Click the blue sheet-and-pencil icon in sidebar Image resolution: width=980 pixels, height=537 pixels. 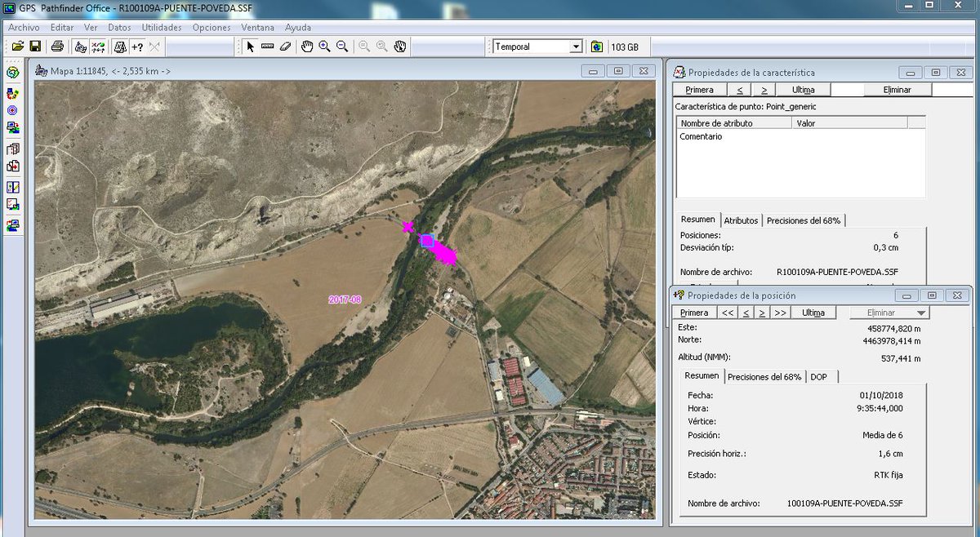12,188
